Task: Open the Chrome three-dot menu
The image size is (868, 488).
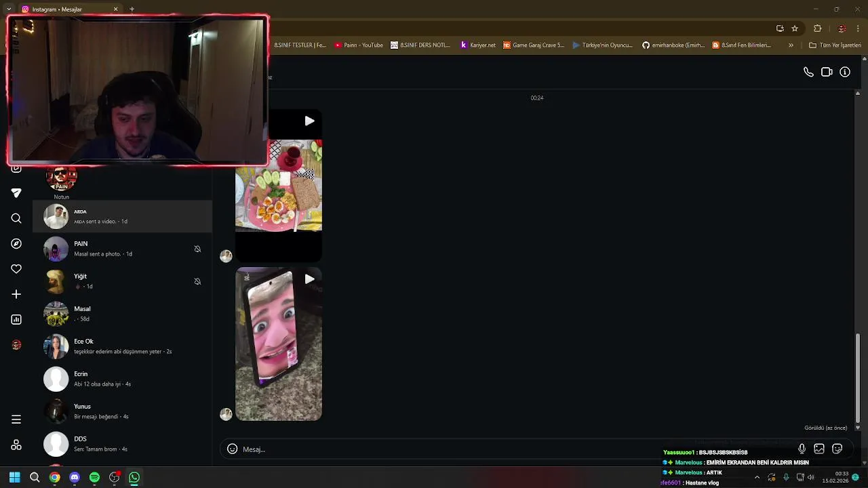Action: [x=858, y=28]
